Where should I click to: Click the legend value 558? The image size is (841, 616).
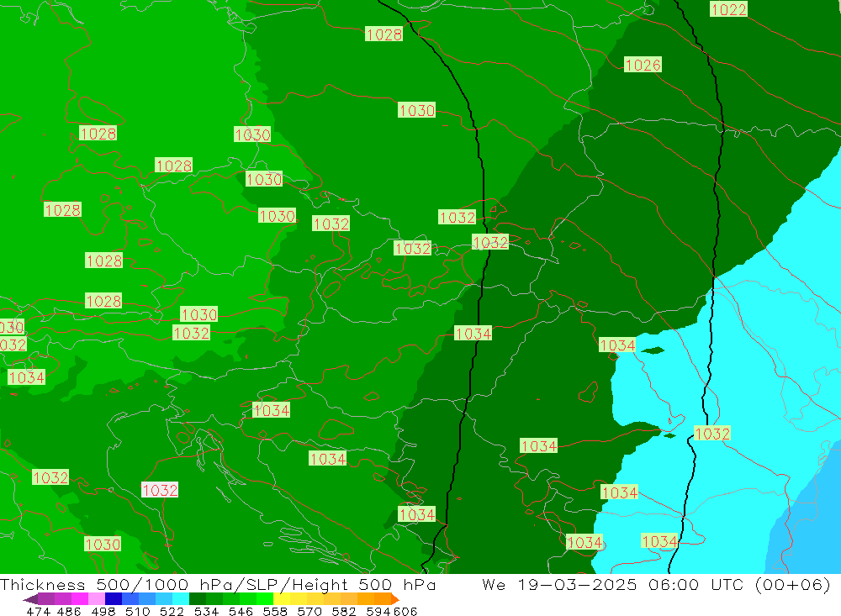[275, 611]
